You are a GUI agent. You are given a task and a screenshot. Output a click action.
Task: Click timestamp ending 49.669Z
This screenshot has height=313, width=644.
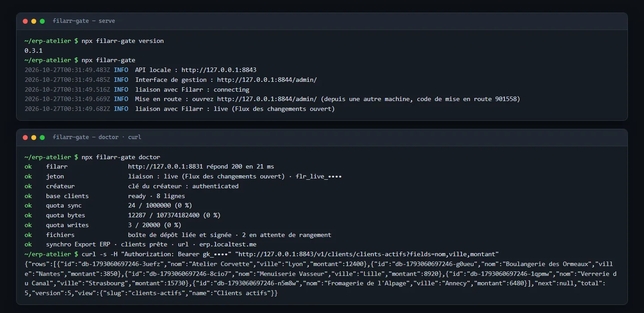click(x=67, y=99)
